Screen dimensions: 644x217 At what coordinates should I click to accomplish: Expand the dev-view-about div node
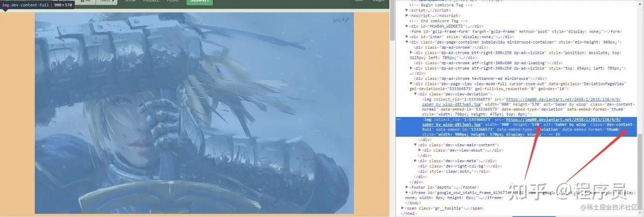pos(420,150)
